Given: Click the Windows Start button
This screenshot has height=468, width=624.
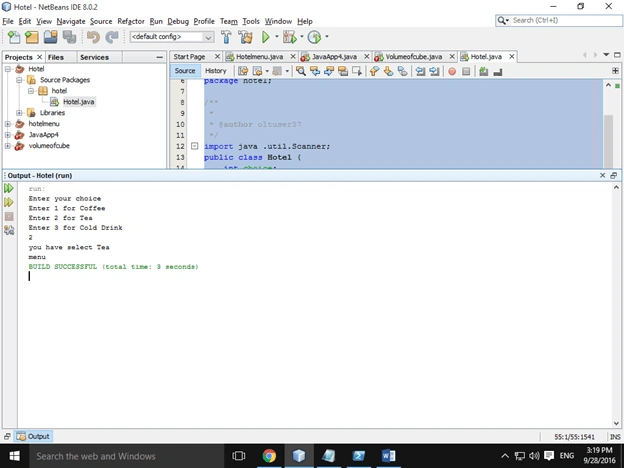Looking at the screenshot, I should pos(15,456).
